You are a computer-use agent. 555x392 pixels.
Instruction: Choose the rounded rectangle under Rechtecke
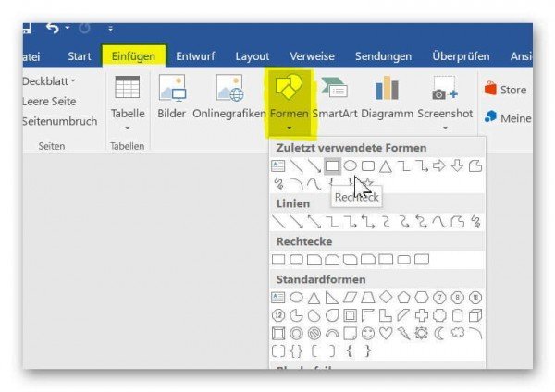(x=296, y=260)
